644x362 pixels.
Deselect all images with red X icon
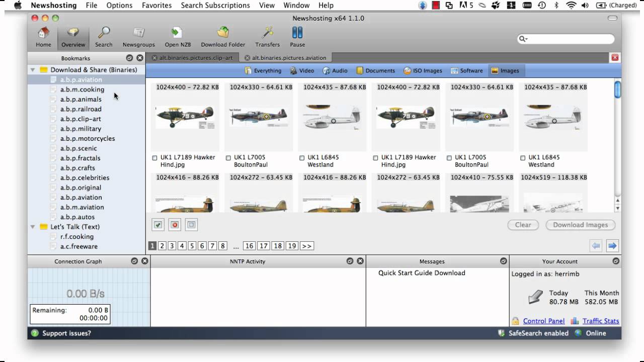click(x=175, y=225)
